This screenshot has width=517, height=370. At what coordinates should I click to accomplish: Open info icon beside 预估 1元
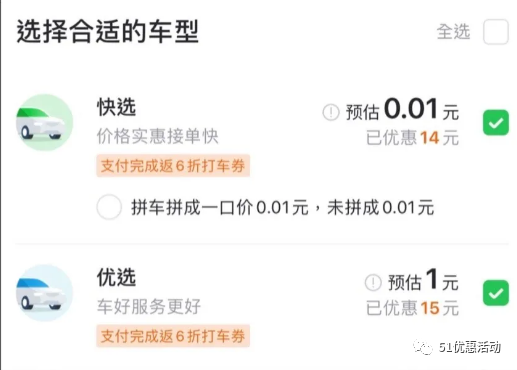click(373, 282)
